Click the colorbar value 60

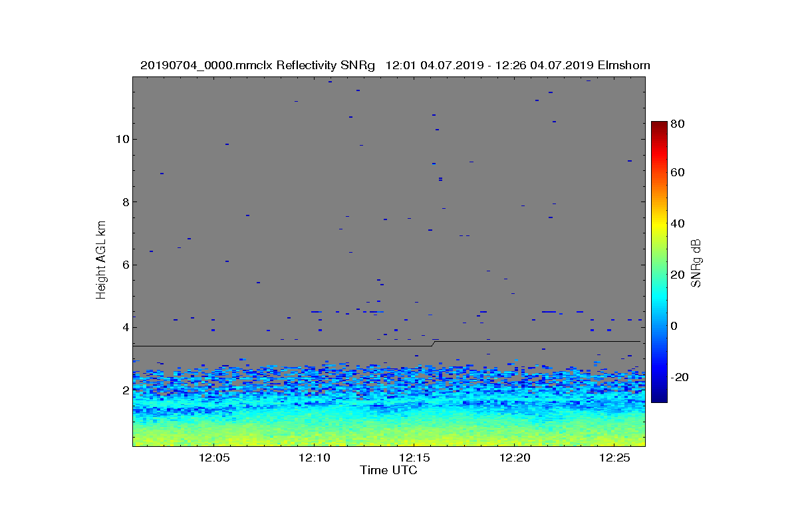(x=678, y=173)
